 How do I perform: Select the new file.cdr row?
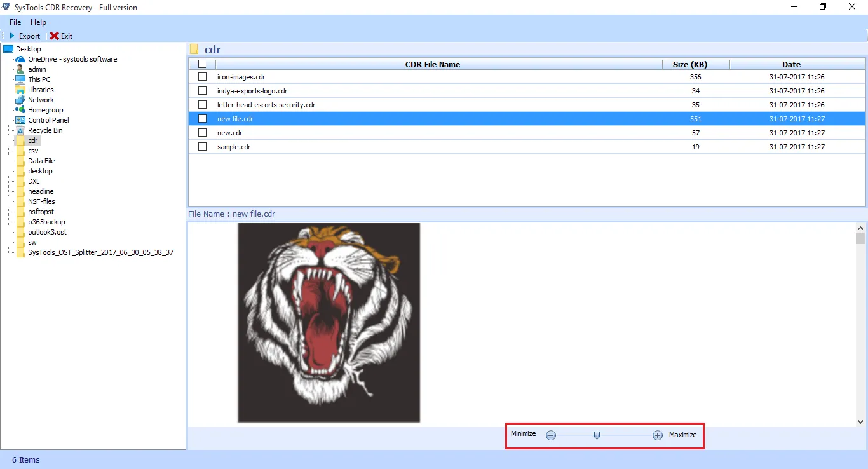click(527, 119)
